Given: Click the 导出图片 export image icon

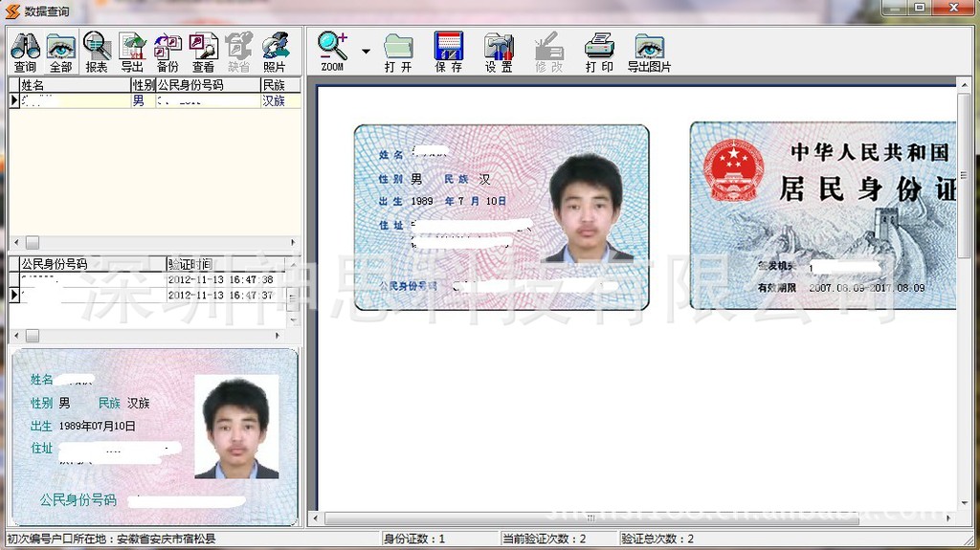Looking at the screenshot, I should [x=649, y=52].
